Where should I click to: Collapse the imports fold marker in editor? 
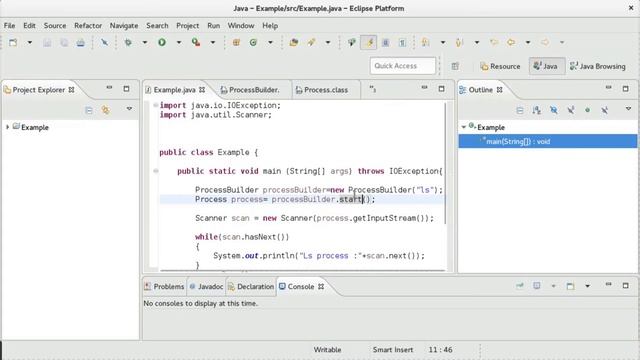[x=156, y=105]
